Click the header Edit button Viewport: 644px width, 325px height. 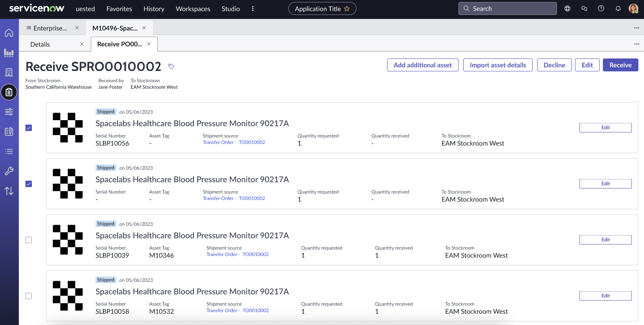click(x=587, y=65)
